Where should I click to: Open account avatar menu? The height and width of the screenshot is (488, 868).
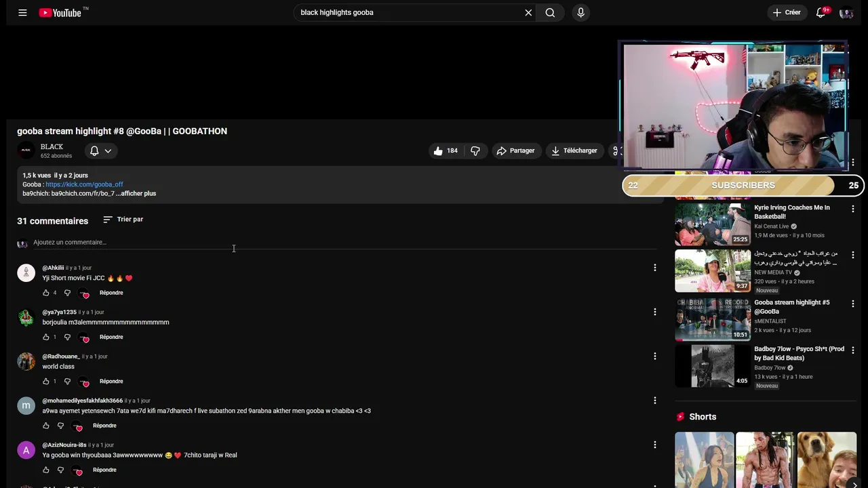(x=846, y=12)
